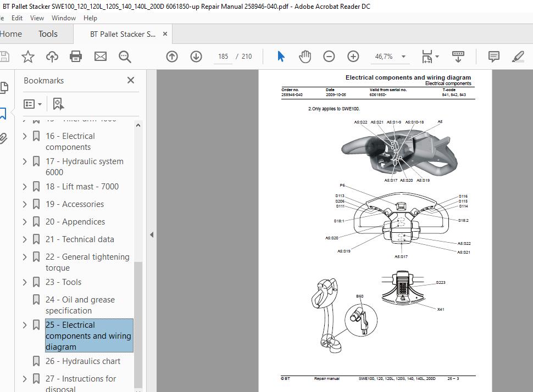Select the hand pan tool
533x392 pixels.
[305, 57]
